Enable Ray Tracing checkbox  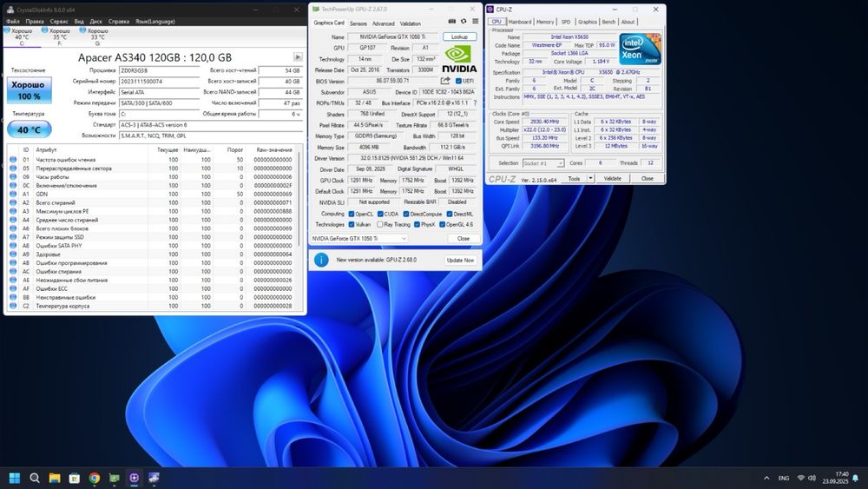pyautogui.click(x=380, y=225)
